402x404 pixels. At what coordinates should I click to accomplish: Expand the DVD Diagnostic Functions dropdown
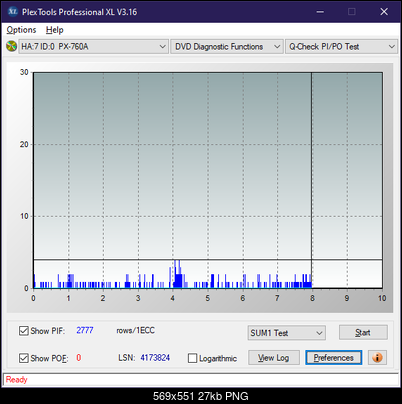point(227,47)
